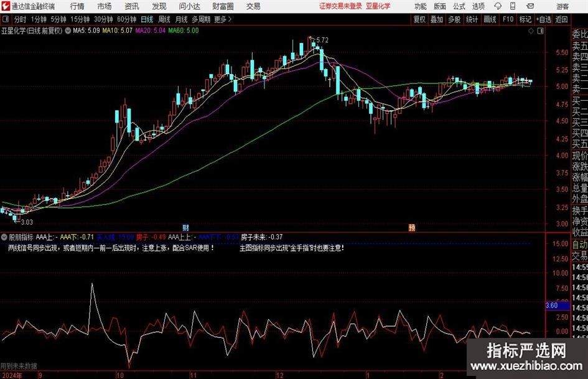Switch to 5分钟 chart period
Screen dimensions: 588x379
pos(58,19)
